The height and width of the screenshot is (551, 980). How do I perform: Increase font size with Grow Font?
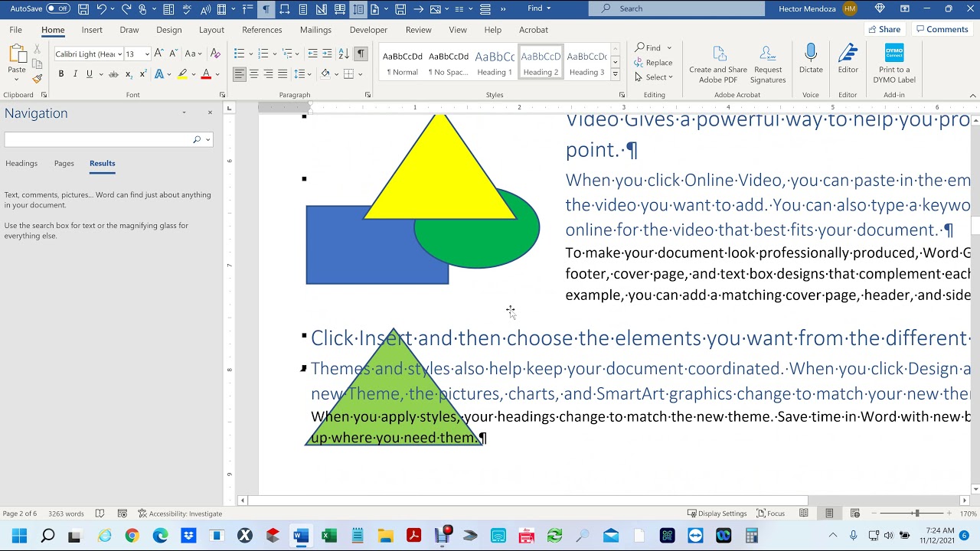[158, 54]
